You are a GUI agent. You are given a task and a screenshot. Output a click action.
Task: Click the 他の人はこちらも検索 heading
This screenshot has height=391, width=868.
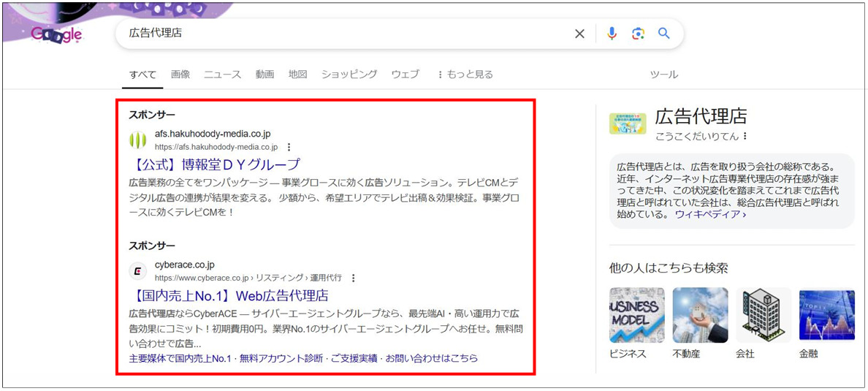(668, 269)
